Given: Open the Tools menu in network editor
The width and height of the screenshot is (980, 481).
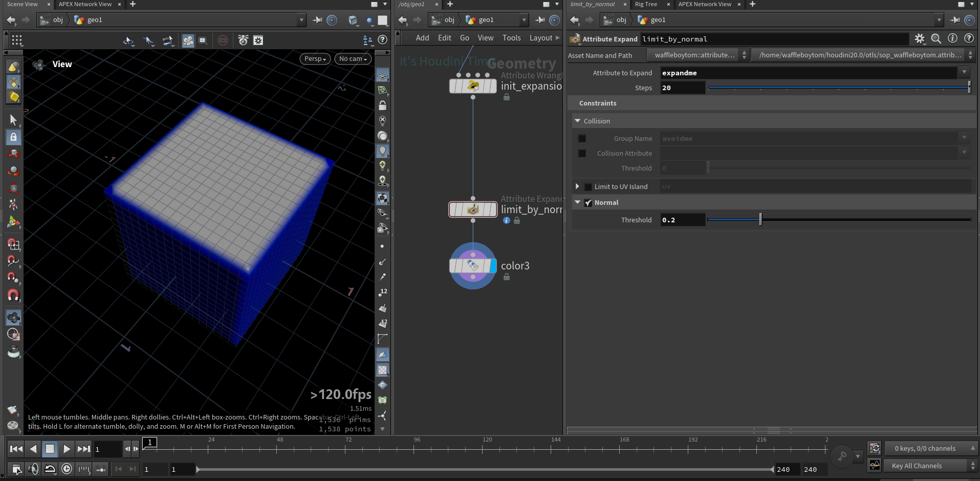Looking at the screenshot, I should tap(511, 38).
